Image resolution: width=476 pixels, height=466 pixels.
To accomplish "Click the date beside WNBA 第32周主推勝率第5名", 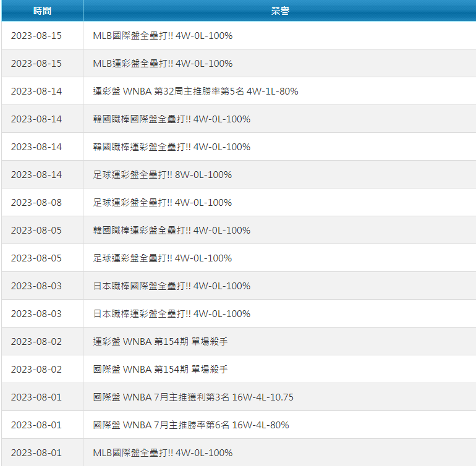I will (x=36, y=91).
